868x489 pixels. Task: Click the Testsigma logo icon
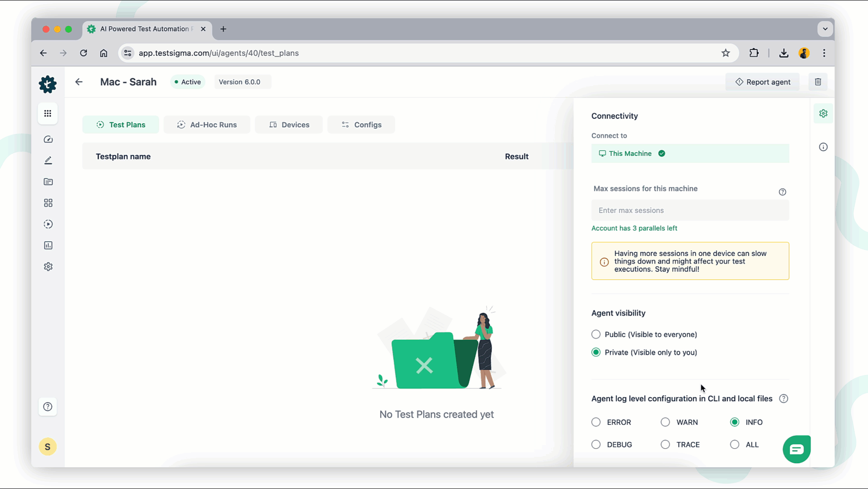[48, 84]
